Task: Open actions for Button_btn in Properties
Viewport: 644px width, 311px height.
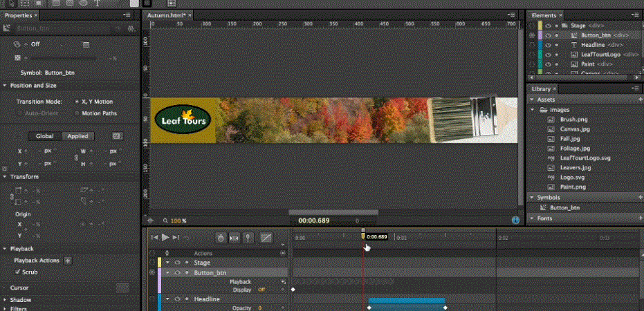Action: tap(131, 29)
